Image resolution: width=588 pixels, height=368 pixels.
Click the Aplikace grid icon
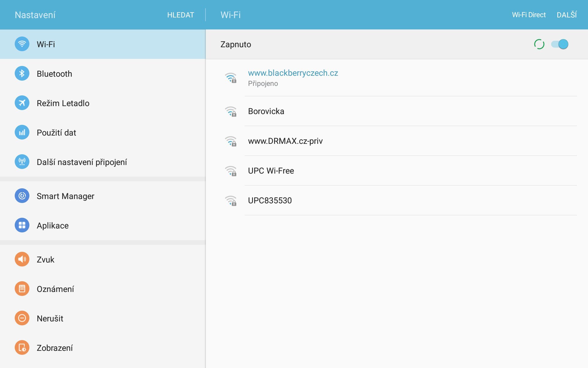pyautogui.click(x=22, y=225)
